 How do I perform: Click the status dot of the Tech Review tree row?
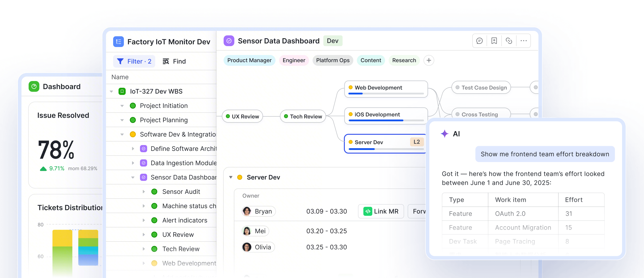(x=154, y=249)
